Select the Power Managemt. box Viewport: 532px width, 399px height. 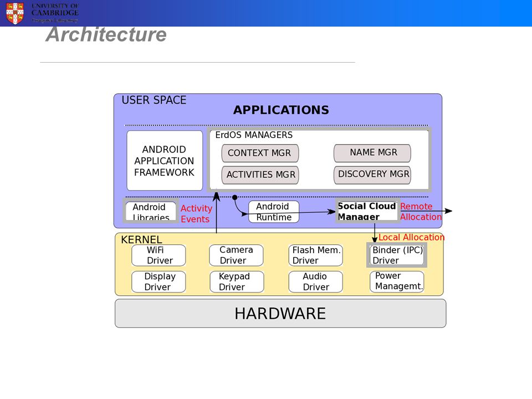point(397,282)
